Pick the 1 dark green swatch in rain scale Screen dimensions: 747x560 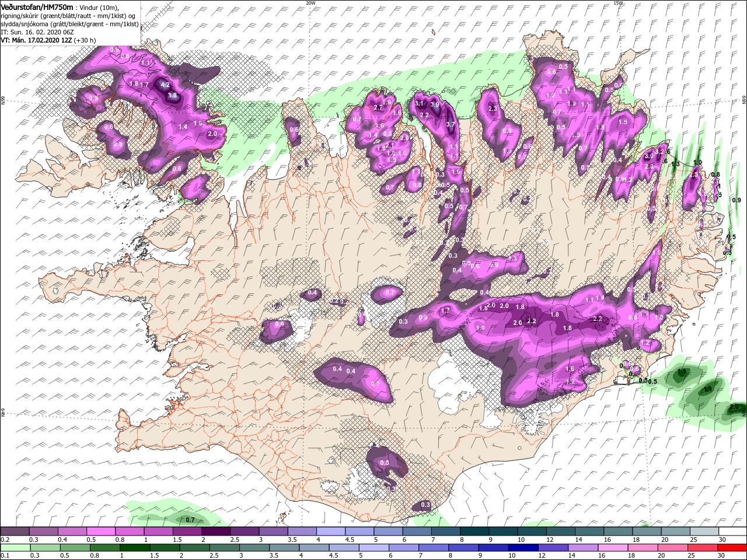(135, 548)
